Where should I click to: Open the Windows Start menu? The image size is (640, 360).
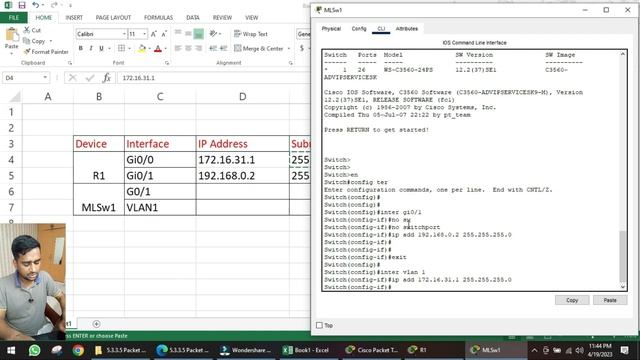(11, 350)
